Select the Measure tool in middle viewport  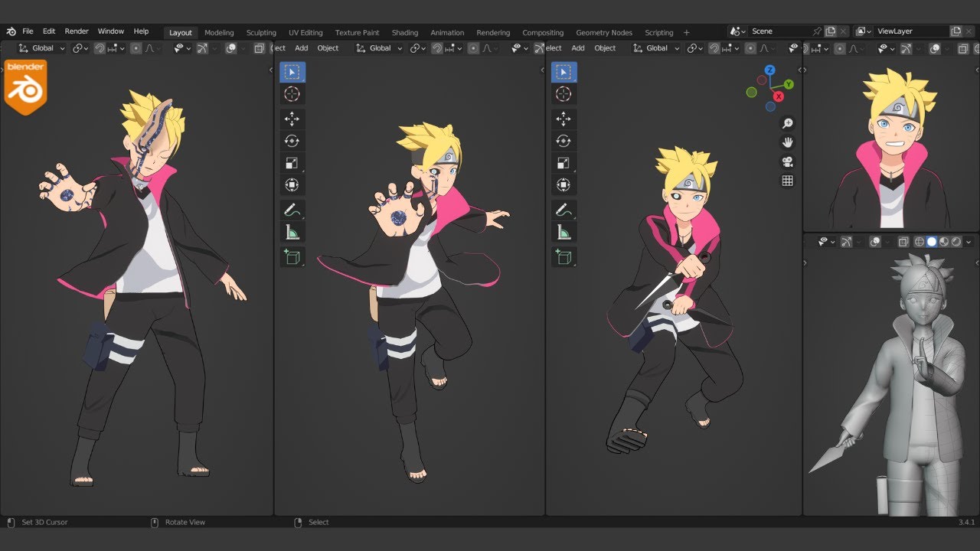[x=292, y=233]
